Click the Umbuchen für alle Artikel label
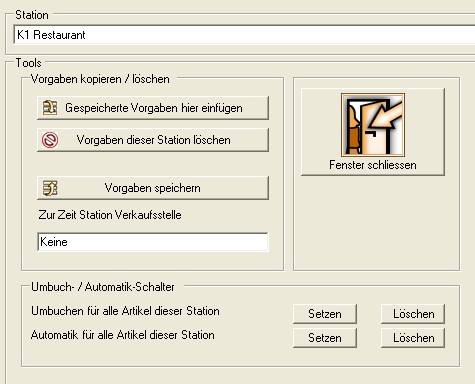The image size is (475, 384). pyautogui.click(x=125, y=311)
